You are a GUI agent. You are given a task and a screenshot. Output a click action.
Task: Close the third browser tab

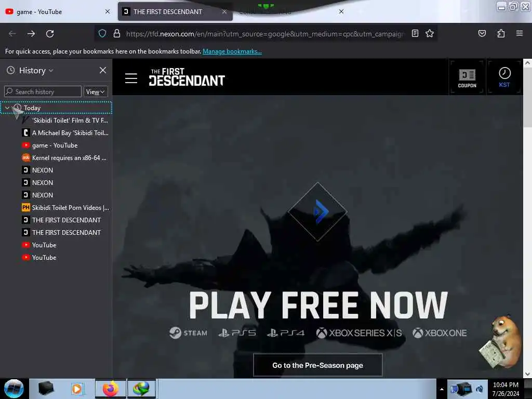coord(341,11)
